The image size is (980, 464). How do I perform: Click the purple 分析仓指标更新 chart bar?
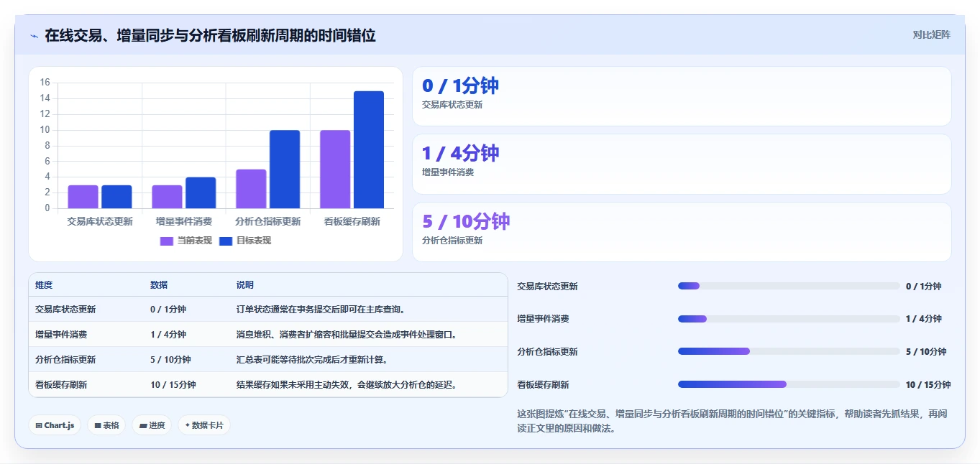251,189
